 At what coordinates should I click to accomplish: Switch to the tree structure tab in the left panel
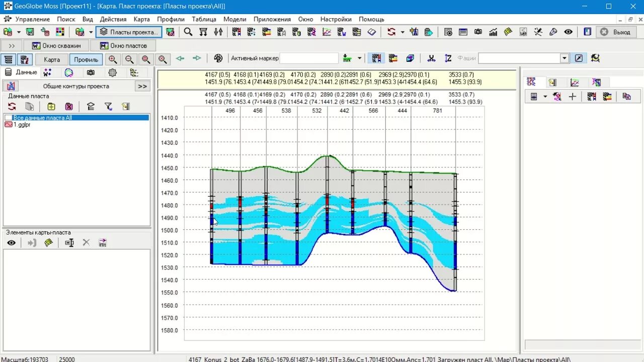point(134,72)
